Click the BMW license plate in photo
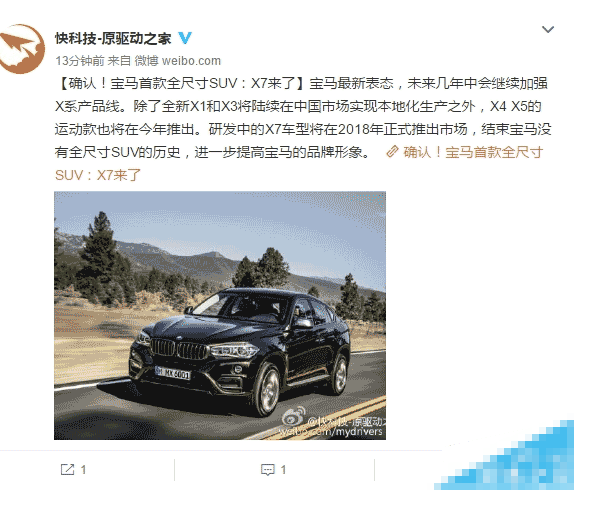592x506 pixels. (x=173, y=373)
